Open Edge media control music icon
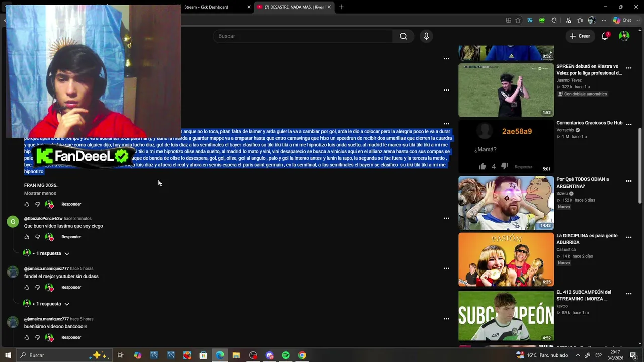Image resolution: width=644 pixels, height=362 pixels. click(x=568, y=20)
